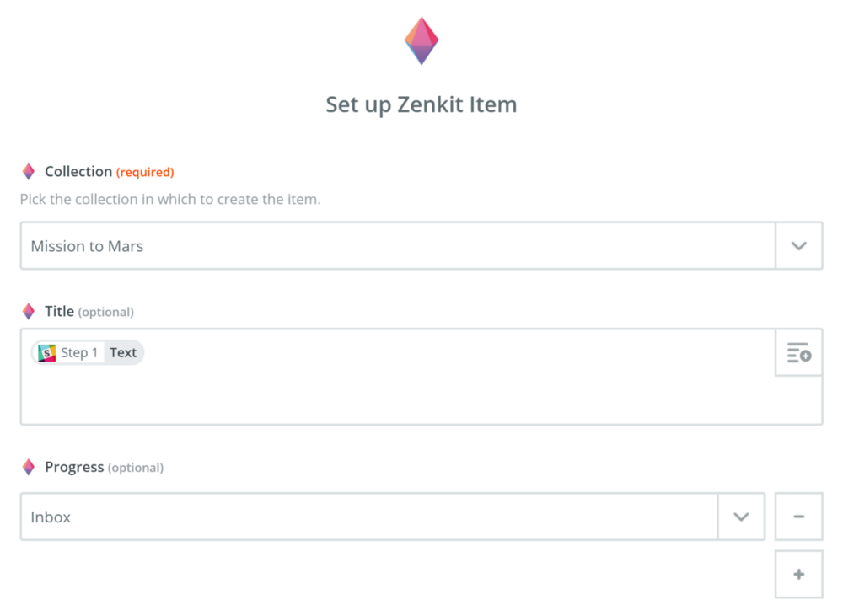This screenshot has width=843, height=616.
Task: Open the insert-a-field icon in Title
Action: tap(799, 352)
